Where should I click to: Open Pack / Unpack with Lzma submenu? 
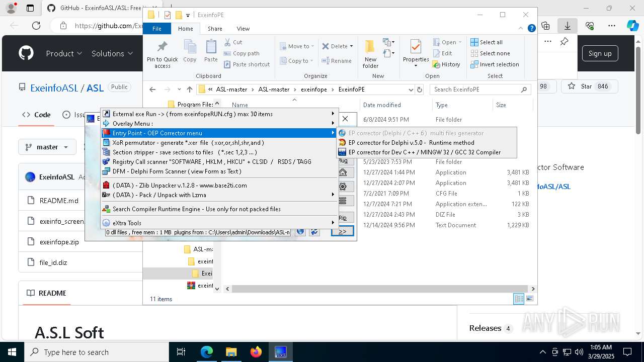click(x=219, y=195)
